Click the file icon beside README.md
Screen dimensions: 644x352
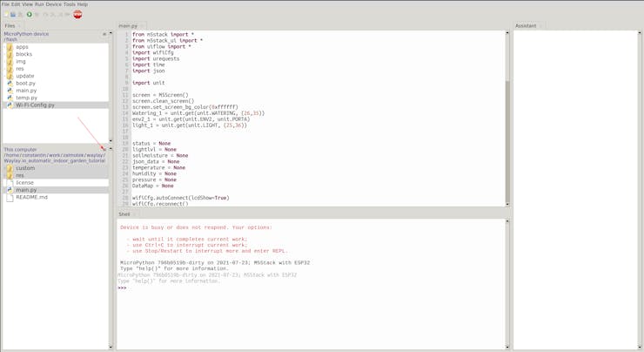click(x=10, y=198)
